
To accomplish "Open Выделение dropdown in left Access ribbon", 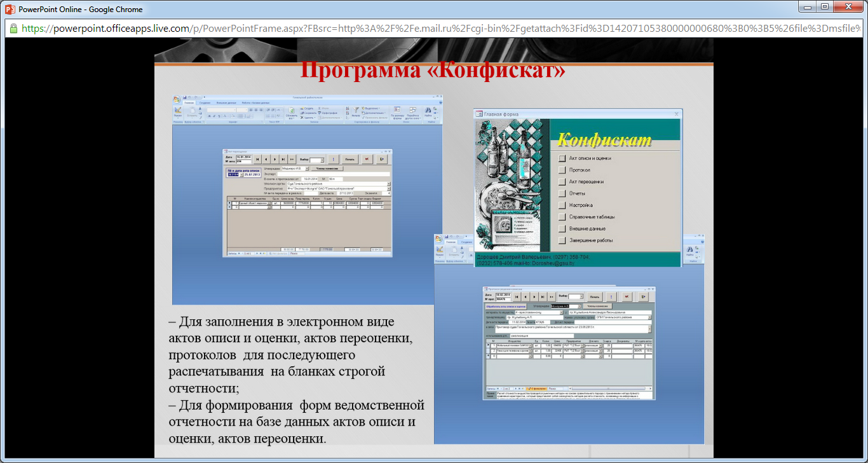I will coord(370,108).
